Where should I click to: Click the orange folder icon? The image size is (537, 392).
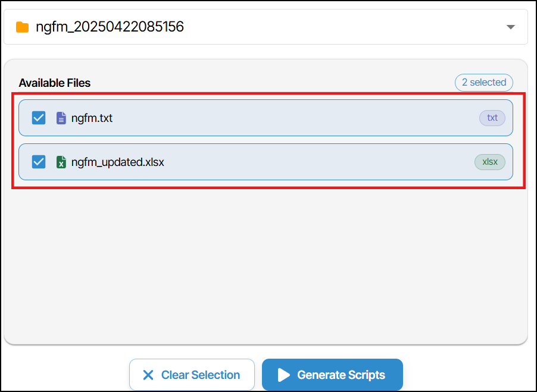22,27
